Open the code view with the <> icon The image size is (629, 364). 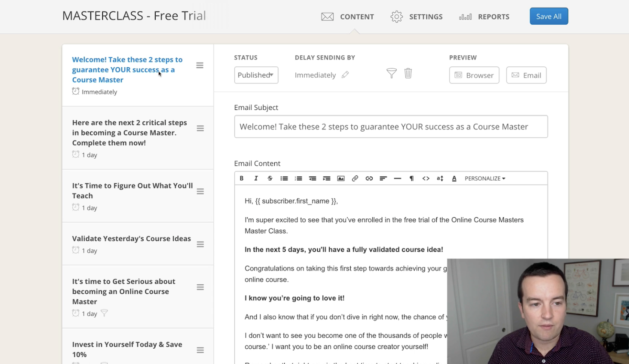(x=426, y=178)
